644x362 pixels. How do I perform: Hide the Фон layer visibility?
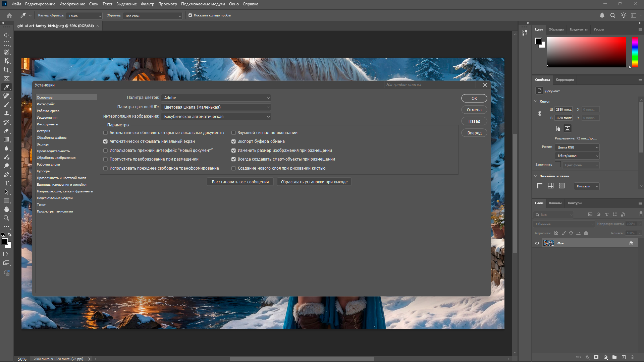click(537, 243)
